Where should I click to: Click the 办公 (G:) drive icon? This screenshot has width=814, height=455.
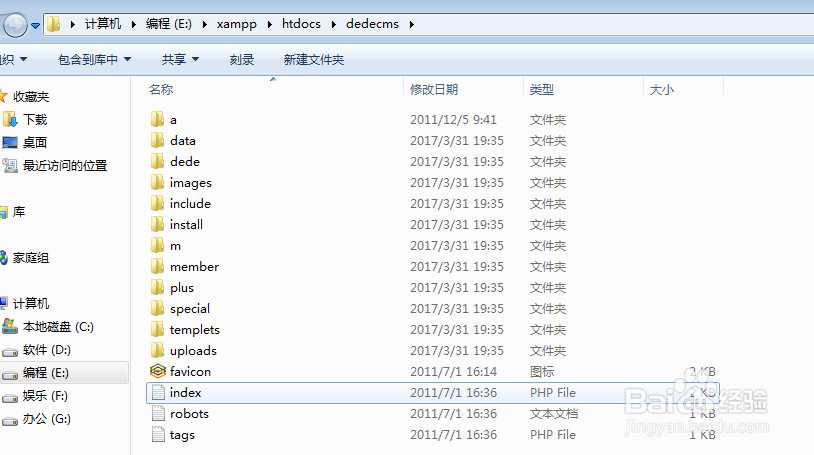10,420
